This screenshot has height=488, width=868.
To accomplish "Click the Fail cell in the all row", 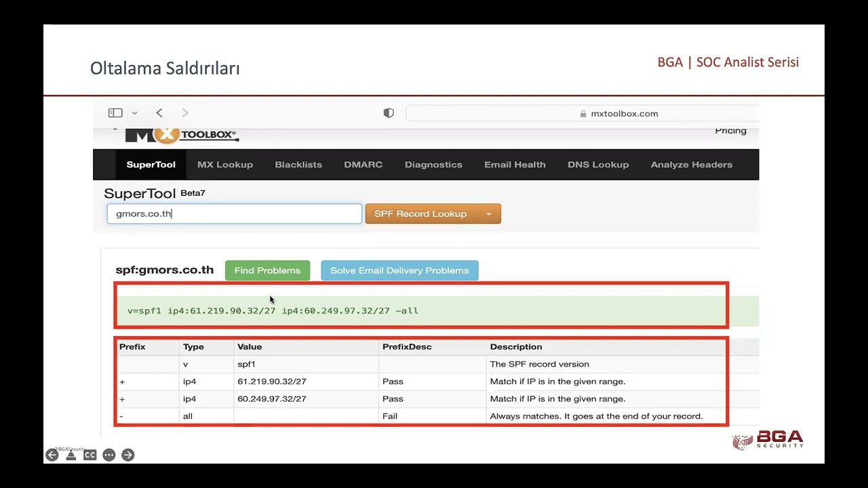I will click(390, 416).
